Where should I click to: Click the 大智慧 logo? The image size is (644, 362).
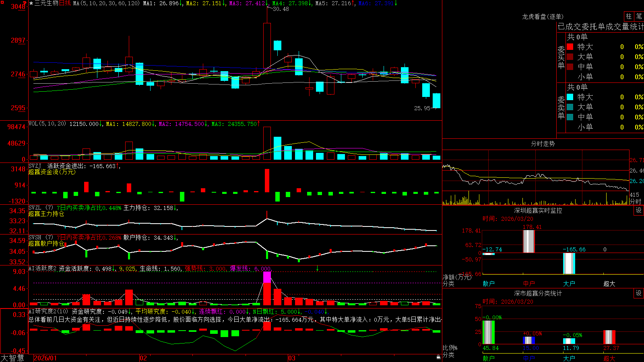[x=12, y=358]
